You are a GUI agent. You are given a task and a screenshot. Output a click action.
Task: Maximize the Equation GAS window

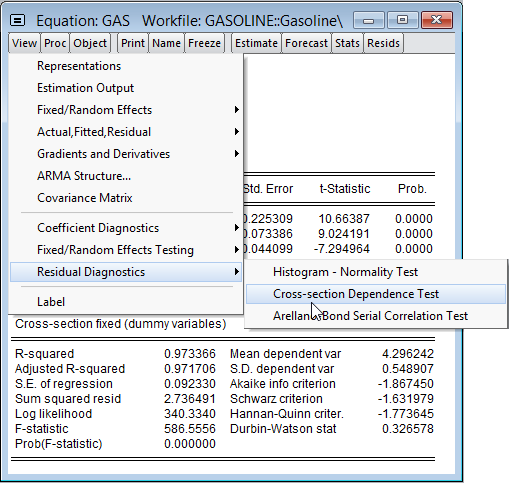402,20
